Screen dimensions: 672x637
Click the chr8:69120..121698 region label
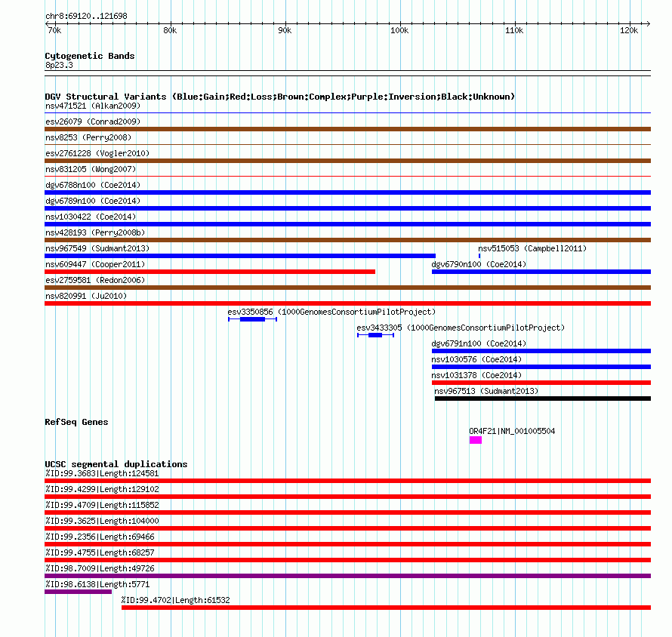86,17
